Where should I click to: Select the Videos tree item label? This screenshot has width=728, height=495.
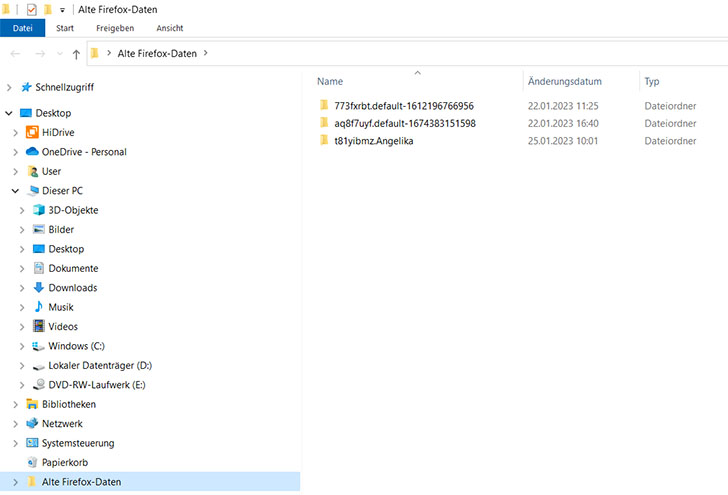(x=63, y=326)
